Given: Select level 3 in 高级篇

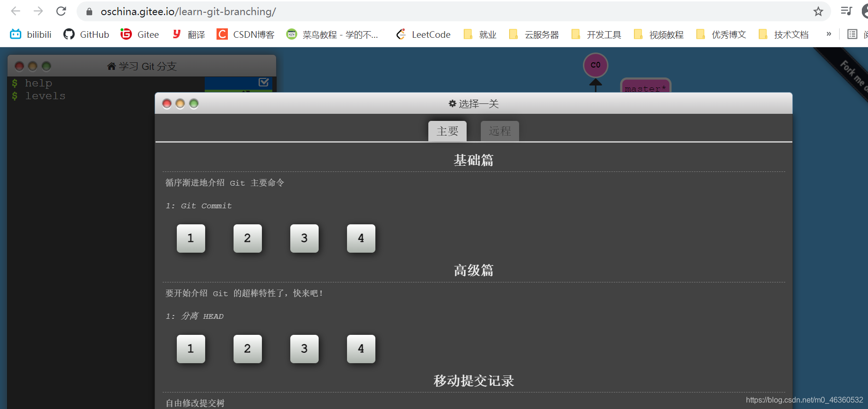Looking at the screenshot, I should pyautogui.click(x=304, y=349).
